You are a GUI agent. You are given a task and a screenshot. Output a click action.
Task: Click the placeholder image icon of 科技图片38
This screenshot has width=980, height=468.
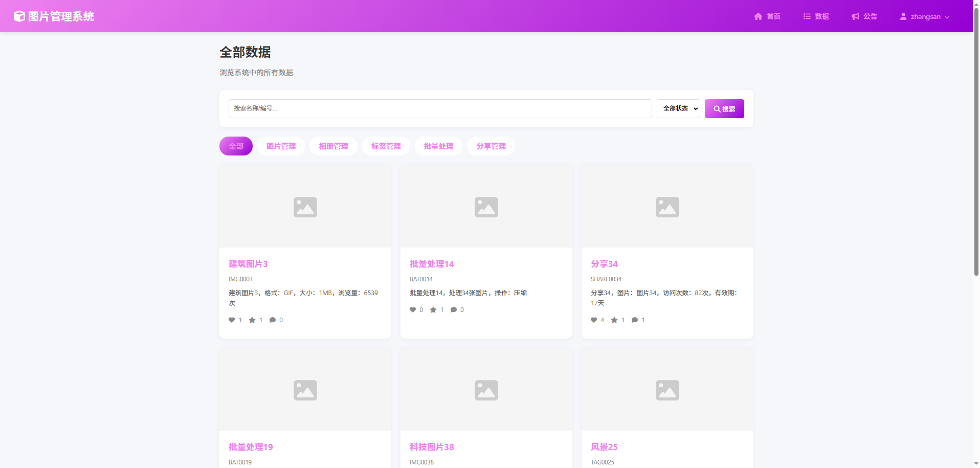[x=486, y=390]
